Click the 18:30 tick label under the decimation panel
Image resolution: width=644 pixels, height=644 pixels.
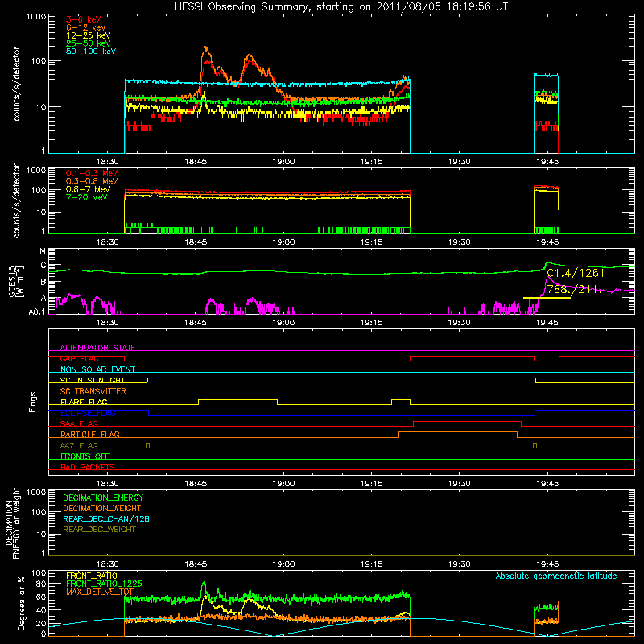coord(108,564)
